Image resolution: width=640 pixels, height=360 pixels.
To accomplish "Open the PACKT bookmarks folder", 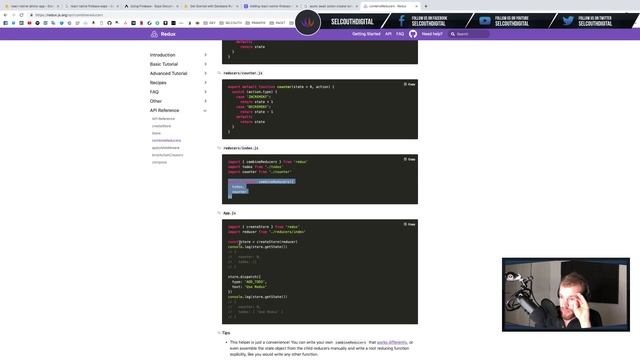I will click(278, 23).
